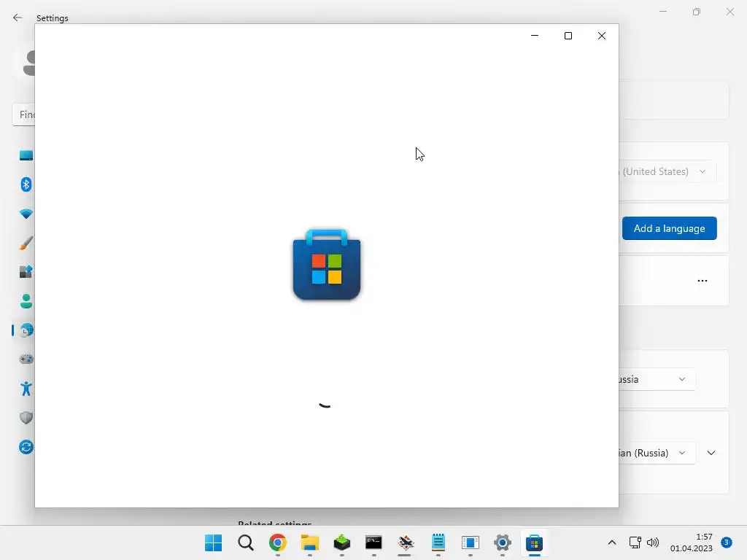
Task: Click Microsoft Store icon on taskbar
Action: (x=535, y=542)
